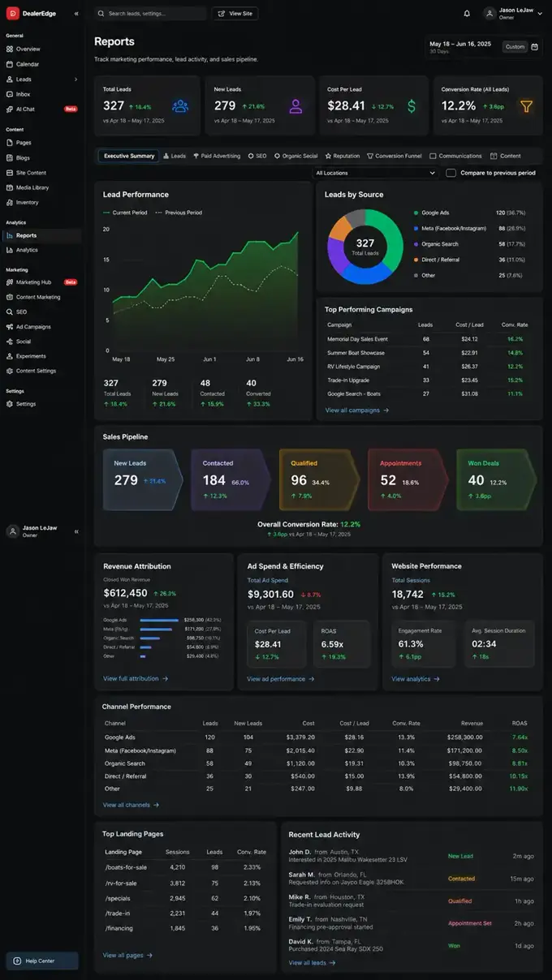The image size is (552, 980).
Task: Click the View Site button
Action: pos(235,14)
